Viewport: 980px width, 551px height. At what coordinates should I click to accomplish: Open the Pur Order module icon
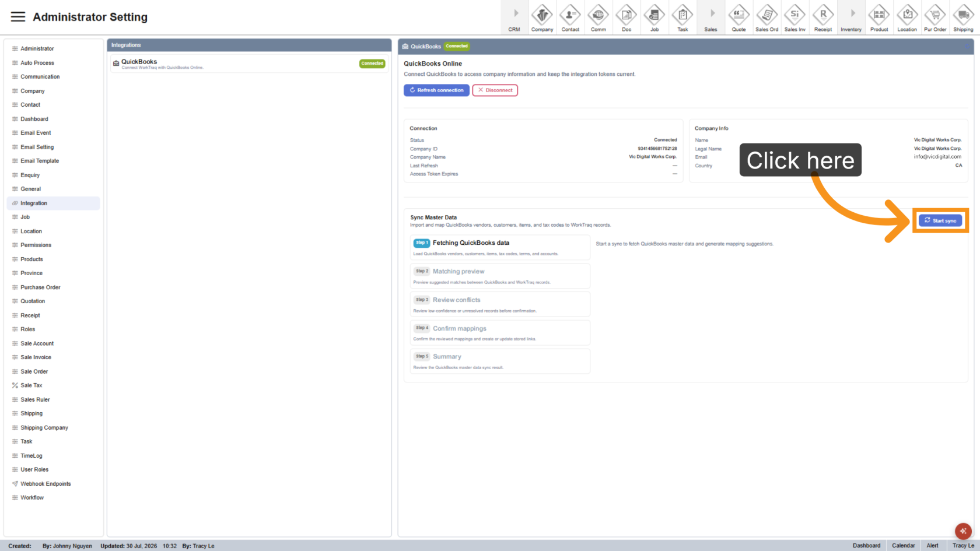pos(935,17)
